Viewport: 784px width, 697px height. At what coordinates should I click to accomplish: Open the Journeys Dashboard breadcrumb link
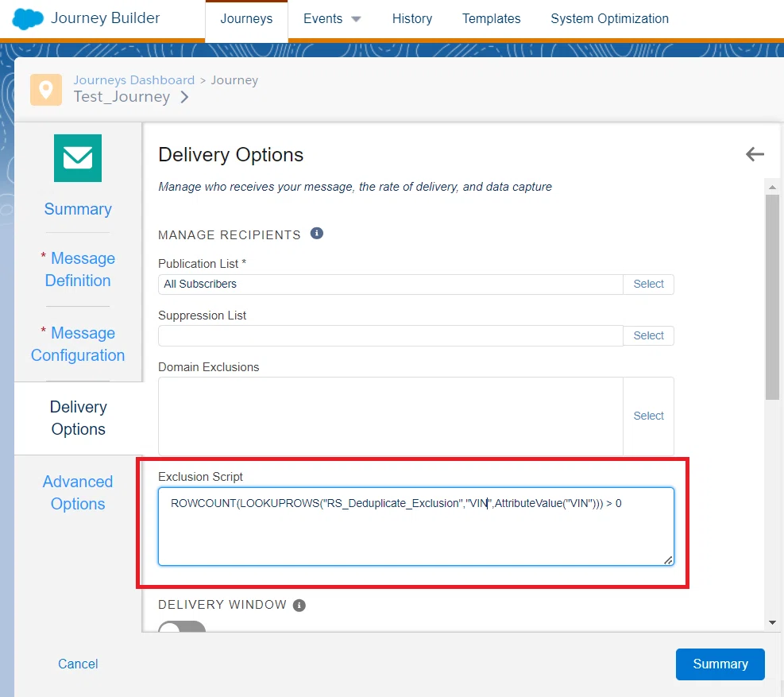pyautogui.click(x=134, y=80)
